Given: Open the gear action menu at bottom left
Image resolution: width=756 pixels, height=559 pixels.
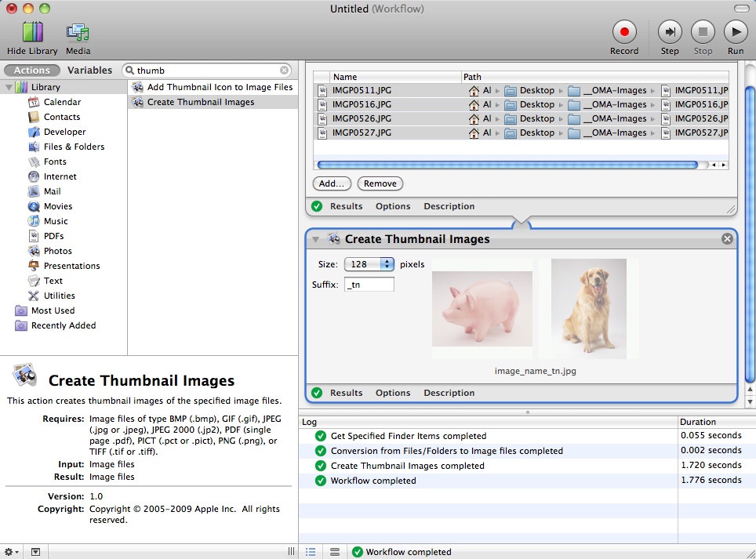Looking at the screenshot, I should (x=9, y=552).
